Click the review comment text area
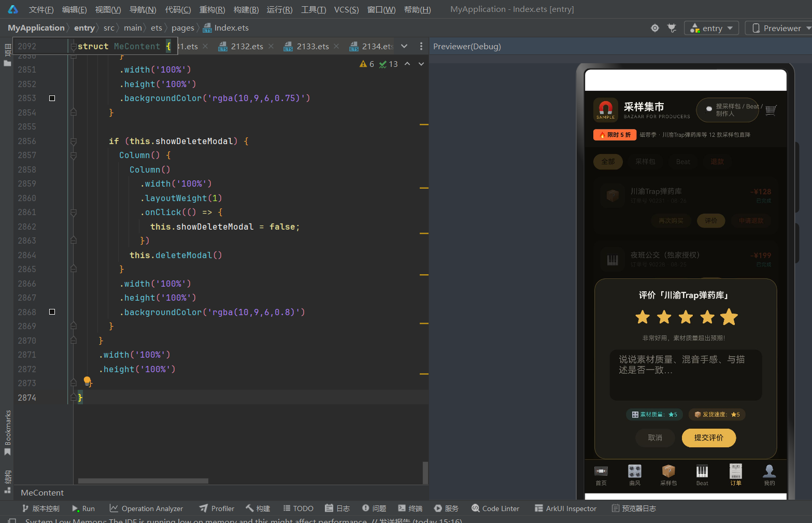This screenshot has width=812, height=523. [x=686, y=375]
